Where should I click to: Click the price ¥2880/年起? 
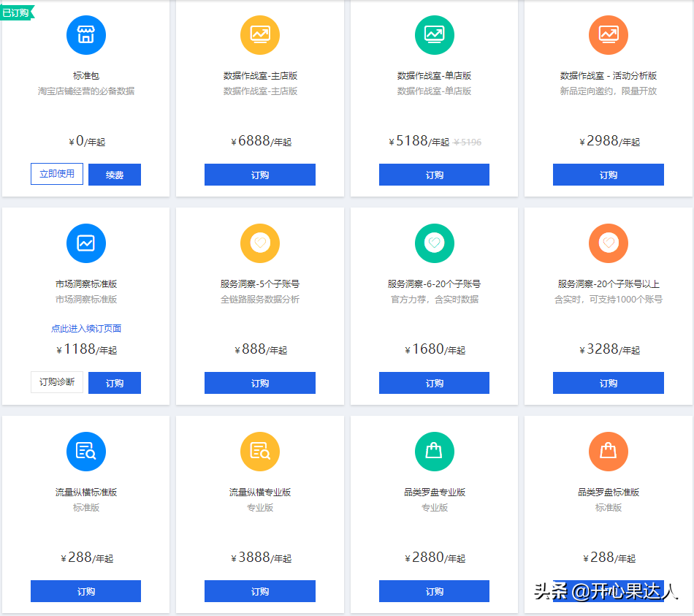point(435,557)
